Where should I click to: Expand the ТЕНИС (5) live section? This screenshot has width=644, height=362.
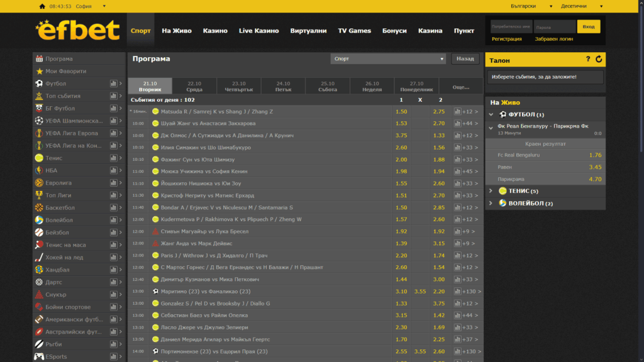coord(491,191)
